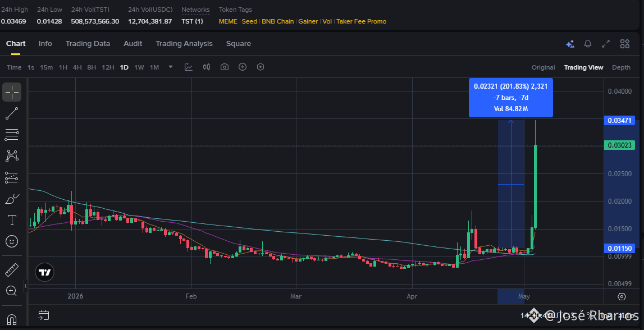
Task: Open the long position forecasting tool
Action: coord(12,177)
